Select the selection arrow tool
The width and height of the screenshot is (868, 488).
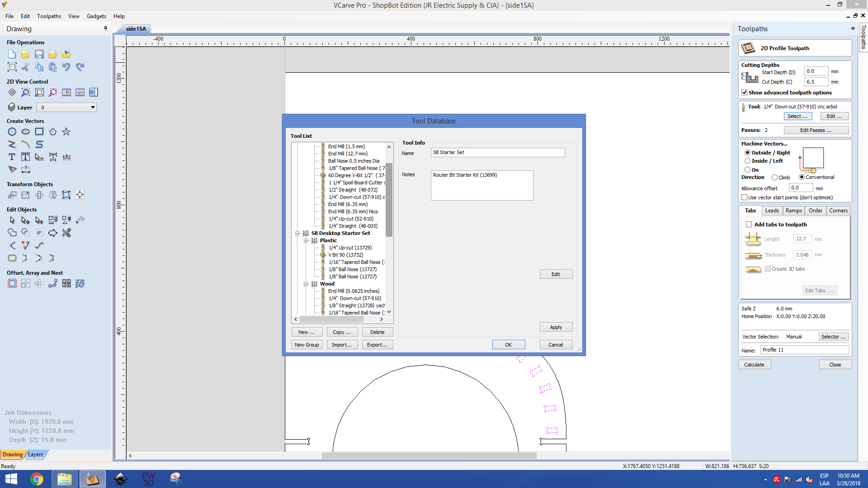[x=12, y=220]
